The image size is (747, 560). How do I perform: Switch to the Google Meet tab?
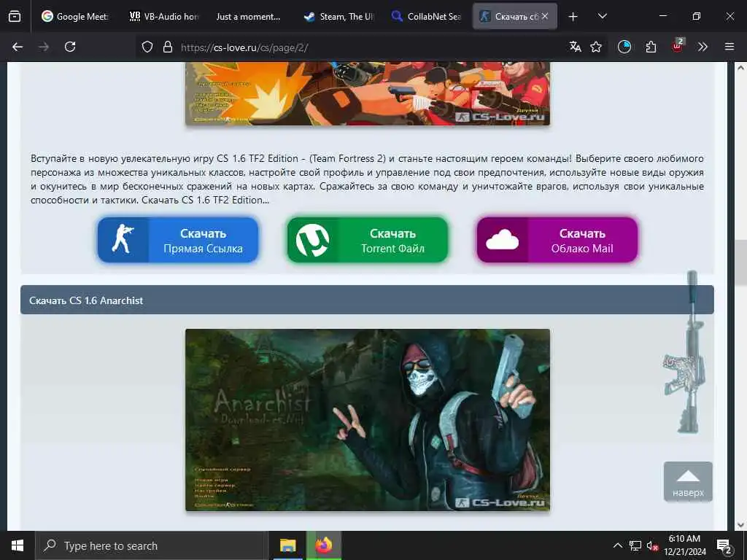75,16
